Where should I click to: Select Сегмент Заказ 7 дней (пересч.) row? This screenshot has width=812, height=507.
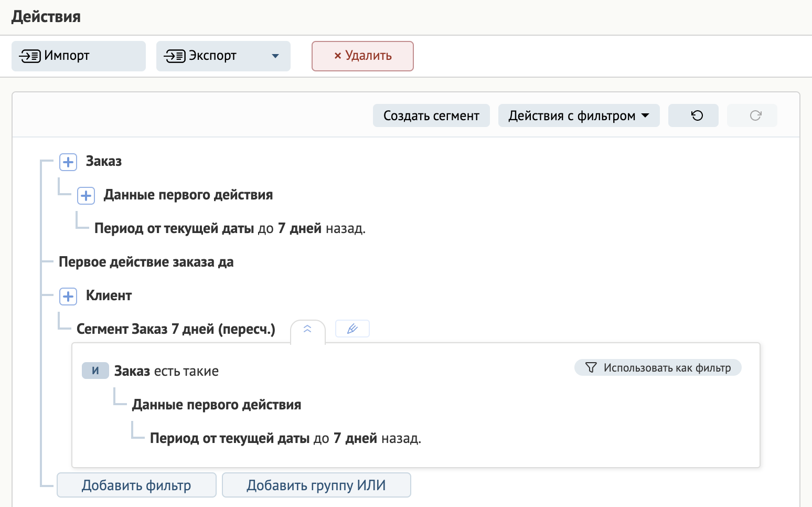[176, 329]
